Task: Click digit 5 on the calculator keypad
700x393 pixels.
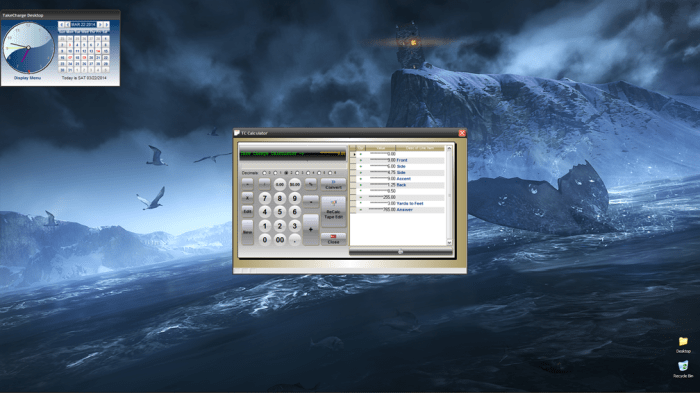Action: [280, 212]
